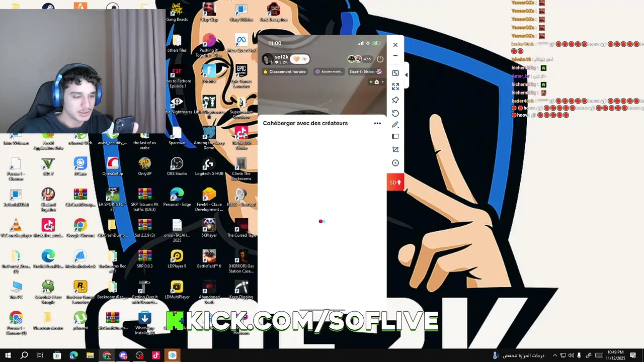This screenshot has width=644, height=362.
Task: Select the GTA V desktop shortcut
Action: click(x=48, y=167)
